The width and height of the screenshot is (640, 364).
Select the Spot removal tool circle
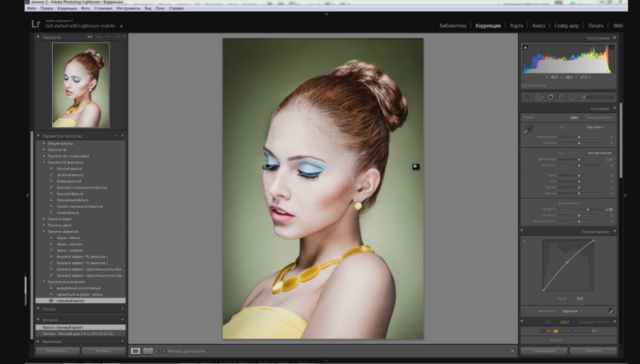click(x=539, y=97)
